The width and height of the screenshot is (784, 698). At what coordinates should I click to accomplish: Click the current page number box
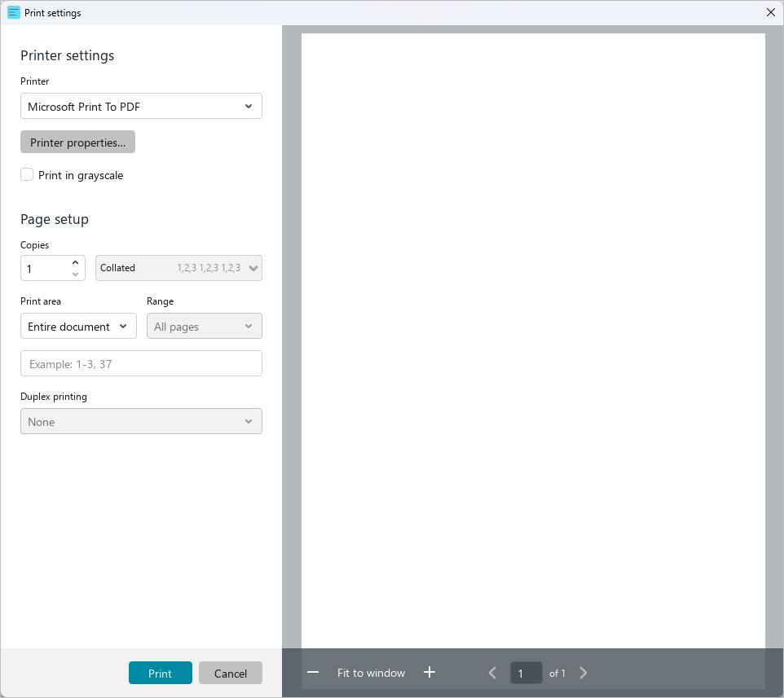pos(526,673)
